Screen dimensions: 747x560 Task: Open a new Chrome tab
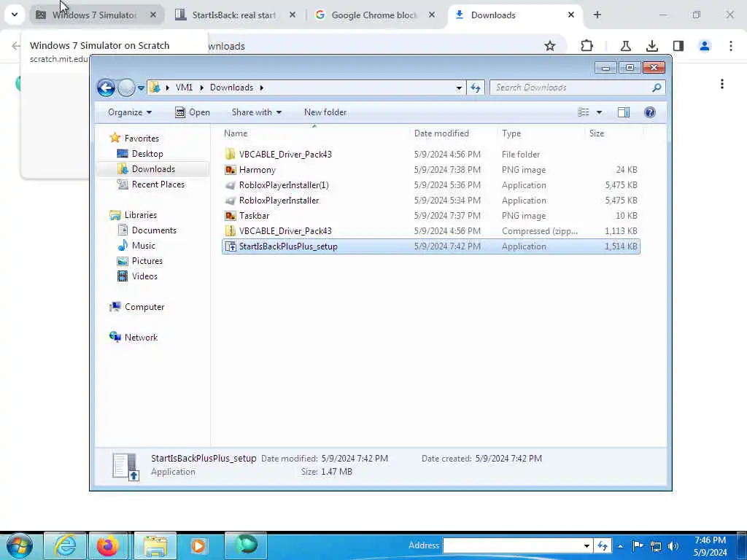pos(597,15)
